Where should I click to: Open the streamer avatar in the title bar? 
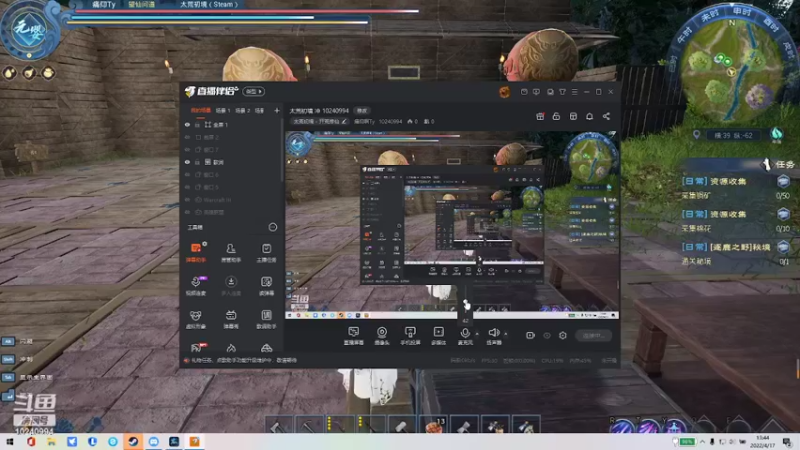point(505,92)
